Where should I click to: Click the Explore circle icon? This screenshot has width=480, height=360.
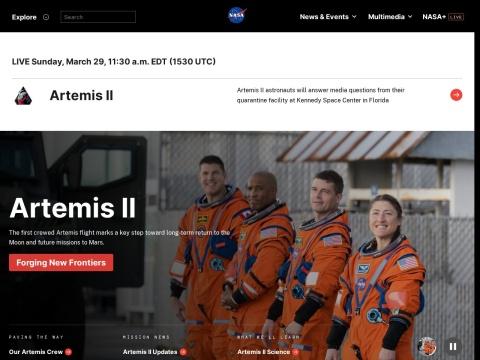(x=46, y=17)
